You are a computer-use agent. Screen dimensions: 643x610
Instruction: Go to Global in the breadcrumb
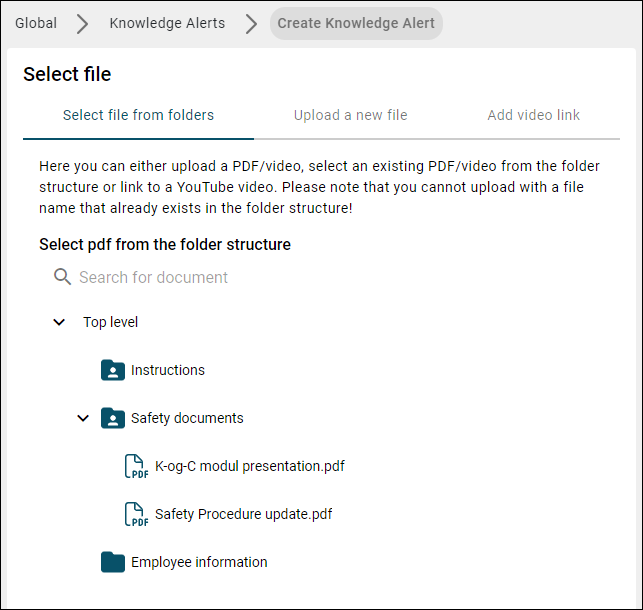coord(36,23)
